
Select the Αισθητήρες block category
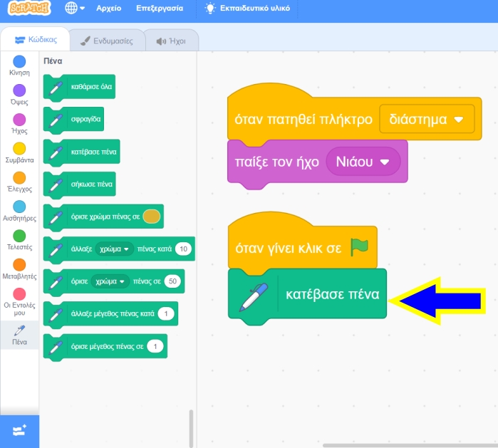(x=19, y=211)
